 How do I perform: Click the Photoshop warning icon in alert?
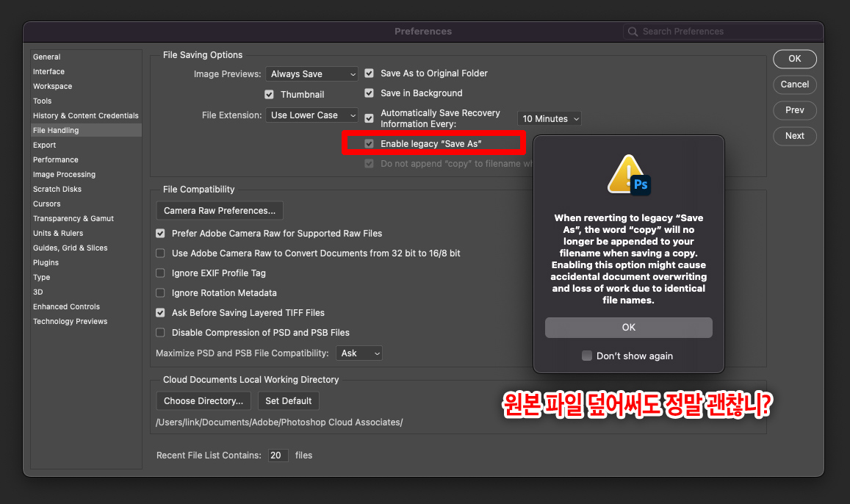[x=629, y=175]
